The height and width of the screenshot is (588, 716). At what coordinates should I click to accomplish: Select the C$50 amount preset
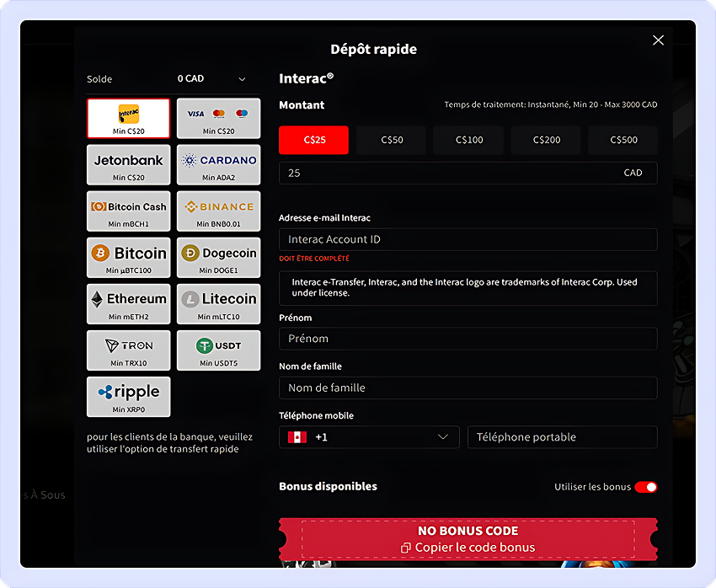coord(392,140)
